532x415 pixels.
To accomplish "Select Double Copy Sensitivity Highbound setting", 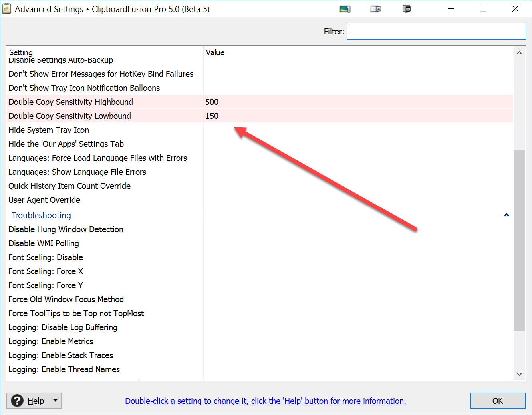I will [71, 102].
